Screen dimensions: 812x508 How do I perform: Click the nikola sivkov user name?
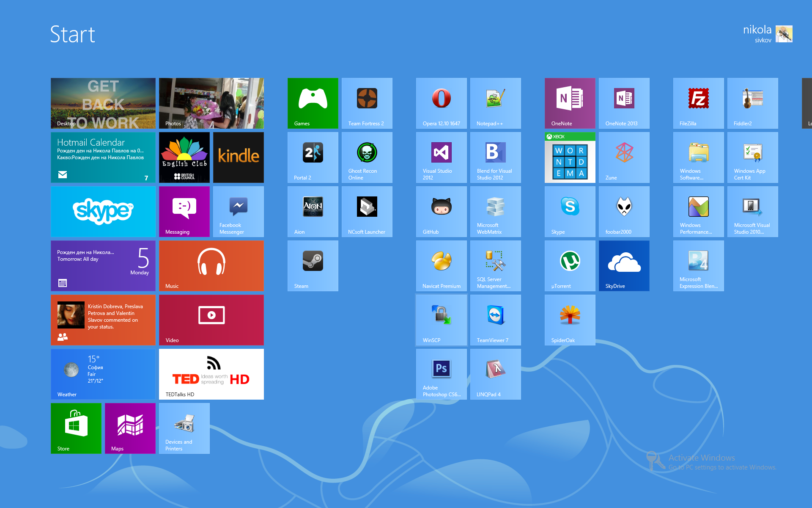[757, 34]
